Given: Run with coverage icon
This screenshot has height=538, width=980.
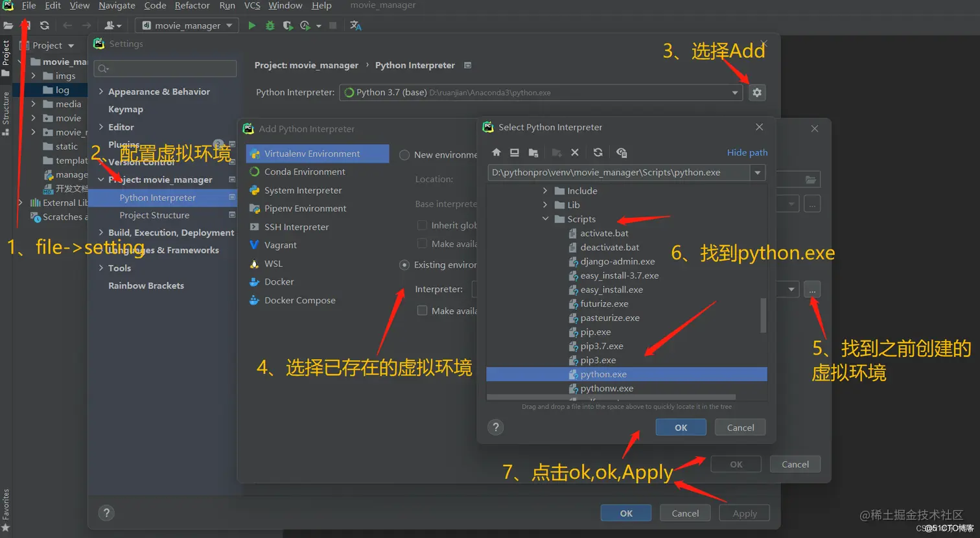Looking at the screenshot, I should pos(288,25).
